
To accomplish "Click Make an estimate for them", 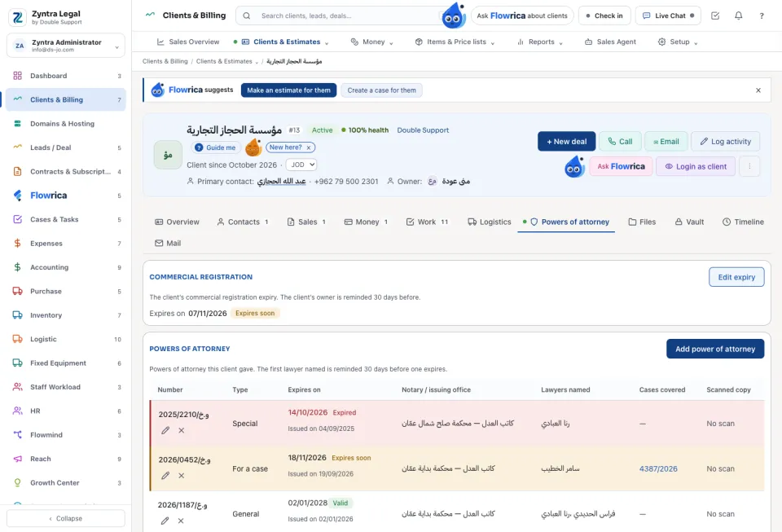I will [288, 90].
